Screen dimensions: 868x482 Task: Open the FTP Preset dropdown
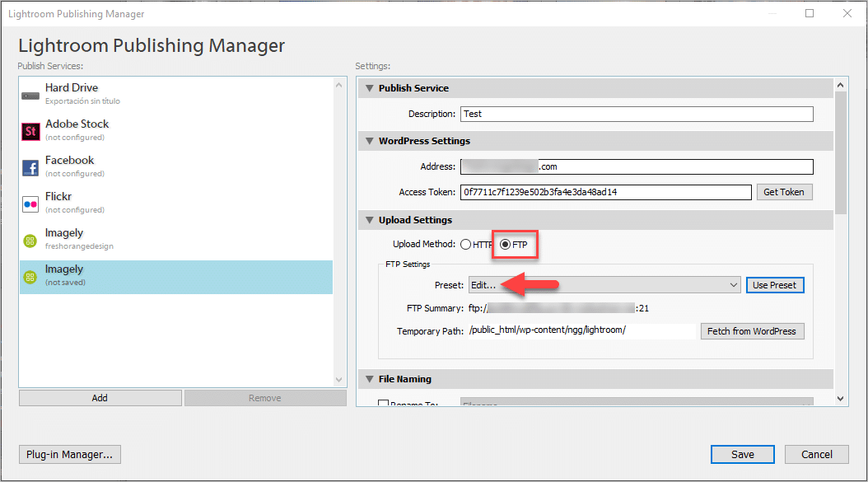(604, 285)
